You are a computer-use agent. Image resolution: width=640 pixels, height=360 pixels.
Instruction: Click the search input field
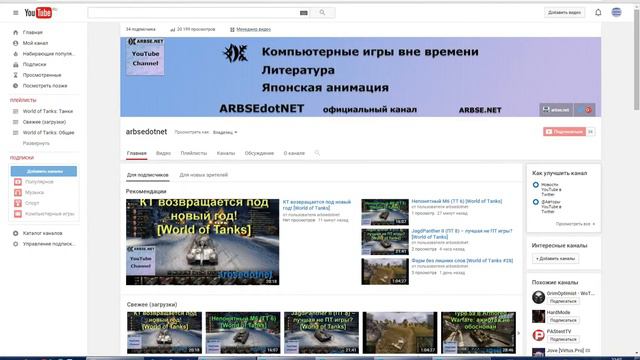click(x=193, y=13)
